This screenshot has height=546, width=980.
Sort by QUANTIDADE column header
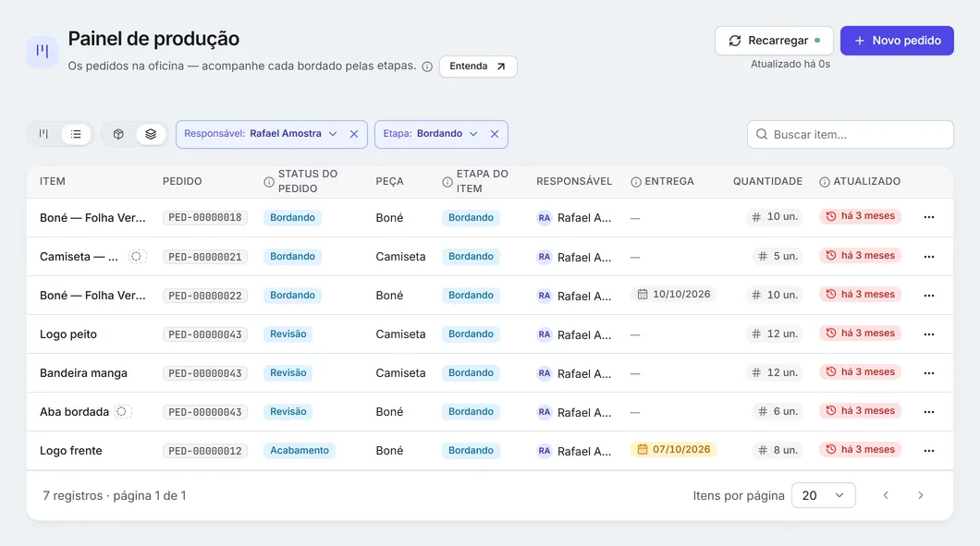click(x=767, y=181)
